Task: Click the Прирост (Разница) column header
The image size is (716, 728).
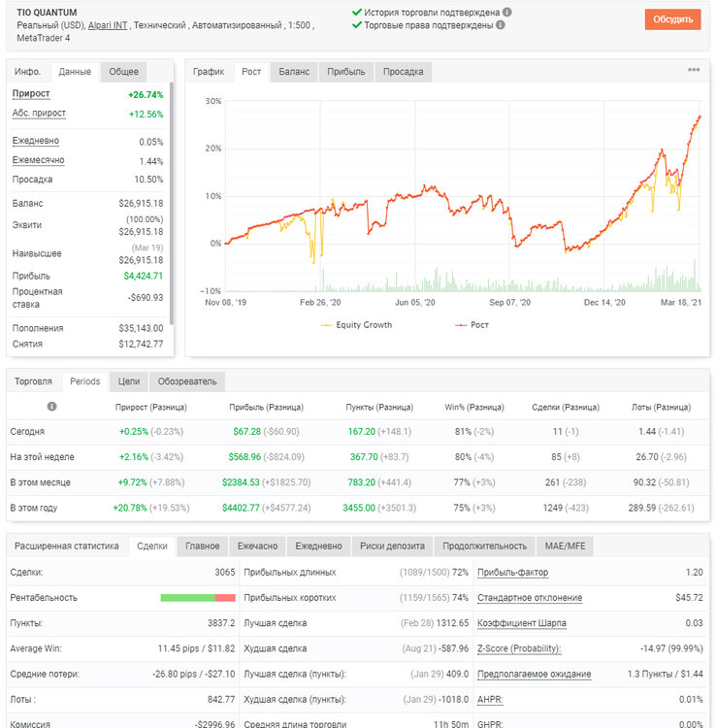Action: pos(150,408)
